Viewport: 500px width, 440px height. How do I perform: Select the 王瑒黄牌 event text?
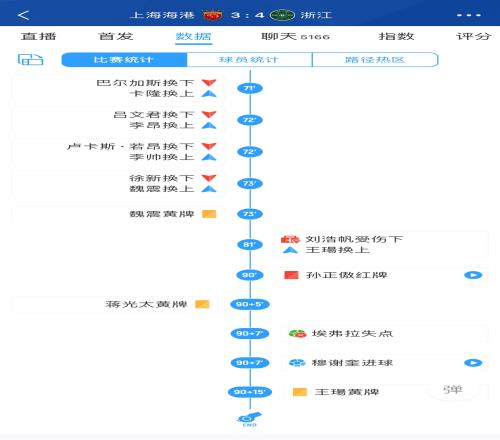[347, 392]
